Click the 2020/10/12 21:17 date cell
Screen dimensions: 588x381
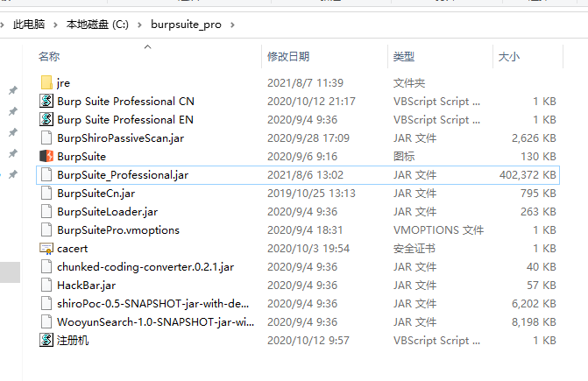[x=311, y=101]
